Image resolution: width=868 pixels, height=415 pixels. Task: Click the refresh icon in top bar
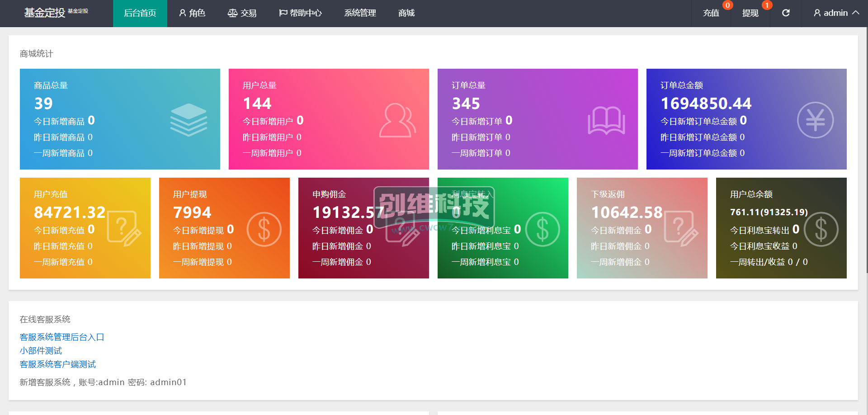(x=786, y=13)
